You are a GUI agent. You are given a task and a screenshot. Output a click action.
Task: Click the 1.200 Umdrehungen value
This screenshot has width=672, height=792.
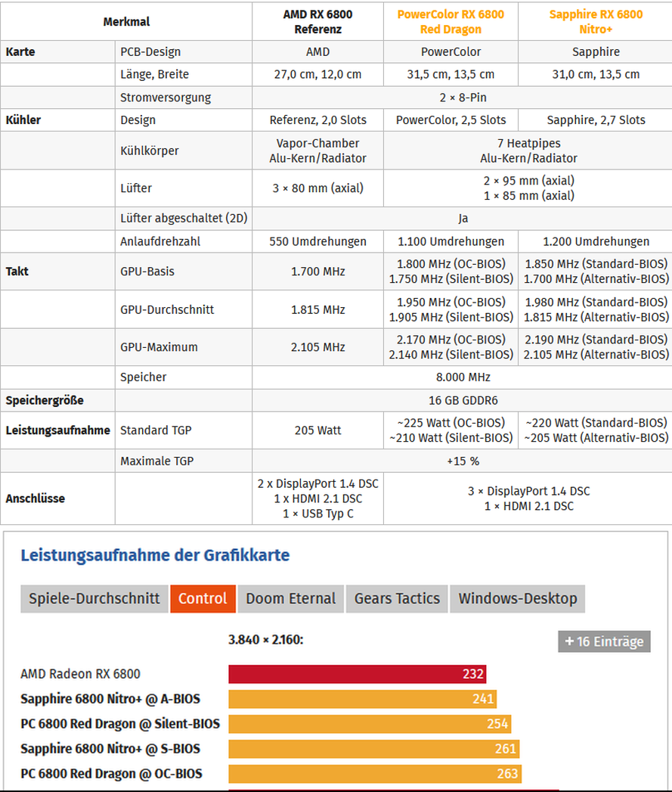point(596,241)
